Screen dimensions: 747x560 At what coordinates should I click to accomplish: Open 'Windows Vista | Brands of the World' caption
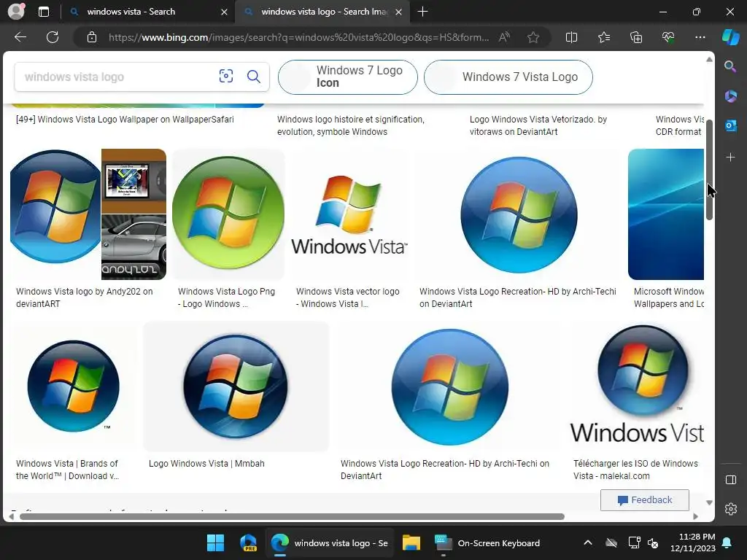pos(67,470)
